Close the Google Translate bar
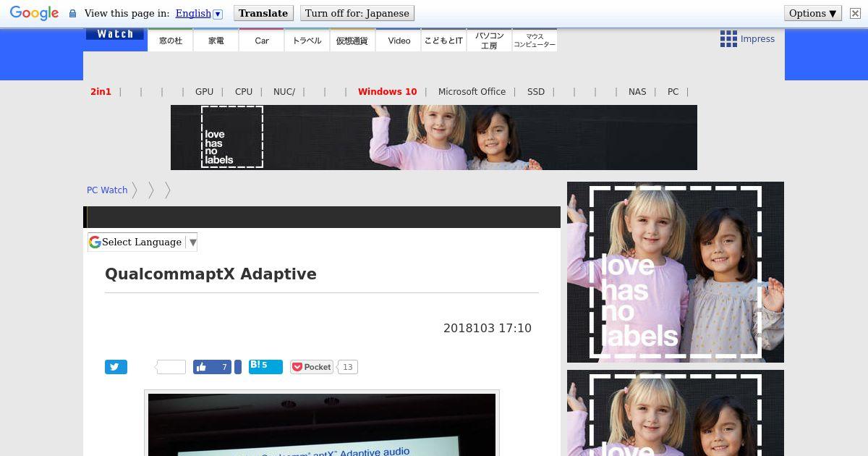 point(855,13)
